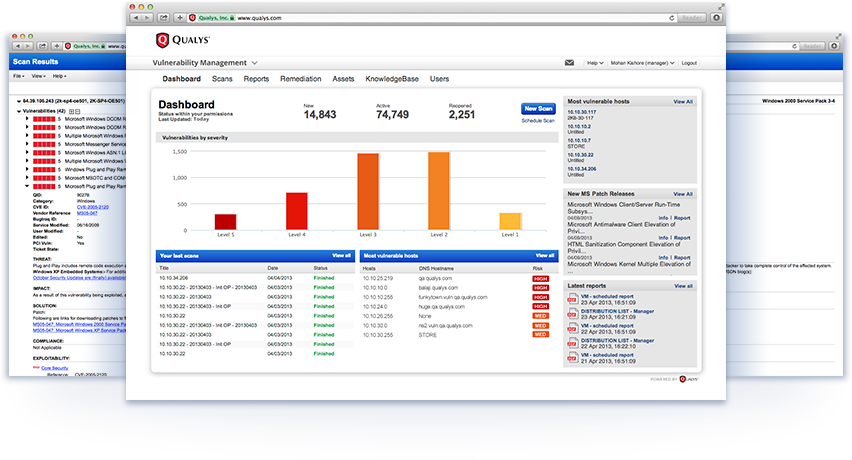Open PDF icon of 23 Apr 16:21:09 report
Viewport: 852px width, 460px height.
coord(572,314)
